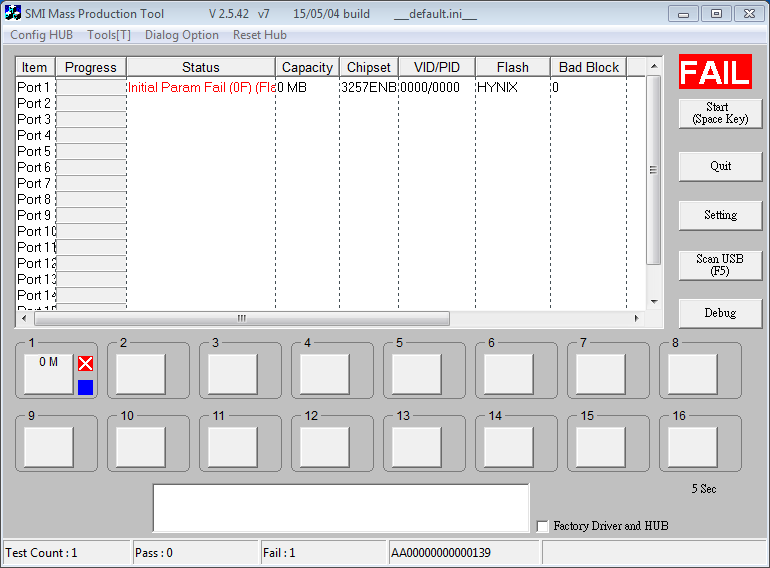
Task: Click the Progress column header
Action: click(x=91, y=67)
